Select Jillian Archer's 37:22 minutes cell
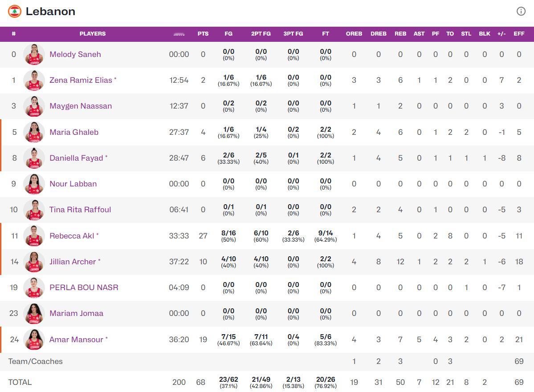The image size is (534, 392). [x=179, y=262]
